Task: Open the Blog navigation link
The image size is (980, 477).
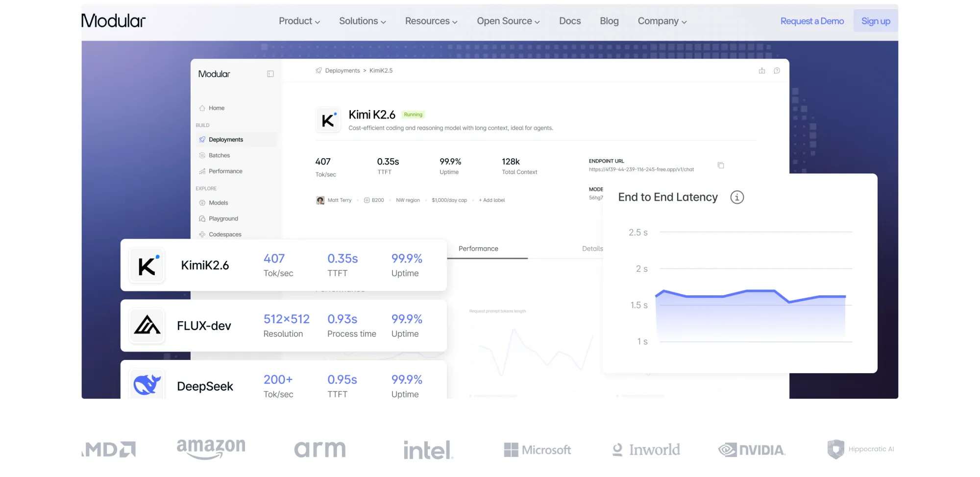Action: pyautogui.click(x=609, y=21)
